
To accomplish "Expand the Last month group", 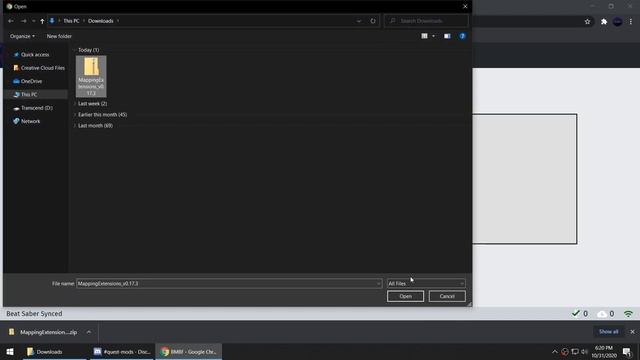I will pyautogui.click(x=75, y=126).
